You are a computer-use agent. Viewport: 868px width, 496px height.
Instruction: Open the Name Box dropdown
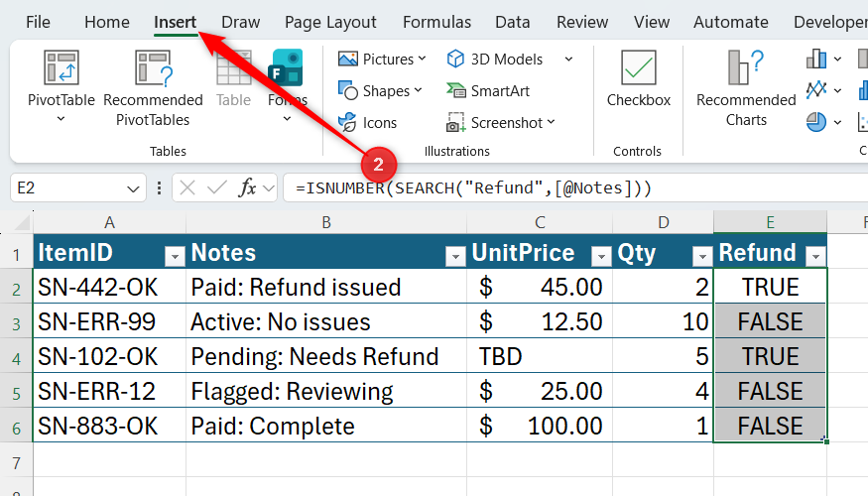[133, 188]
